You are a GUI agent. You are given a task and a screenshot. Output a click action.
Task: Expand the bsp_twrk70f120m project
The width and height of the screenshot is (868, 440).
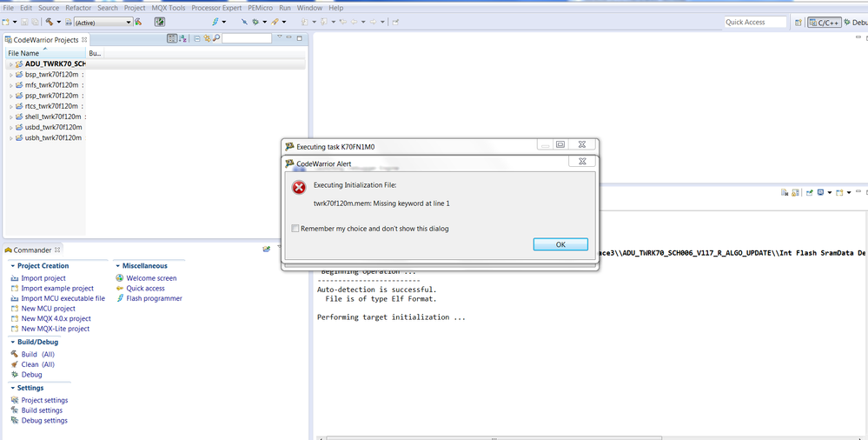click(x=11, y=75)
